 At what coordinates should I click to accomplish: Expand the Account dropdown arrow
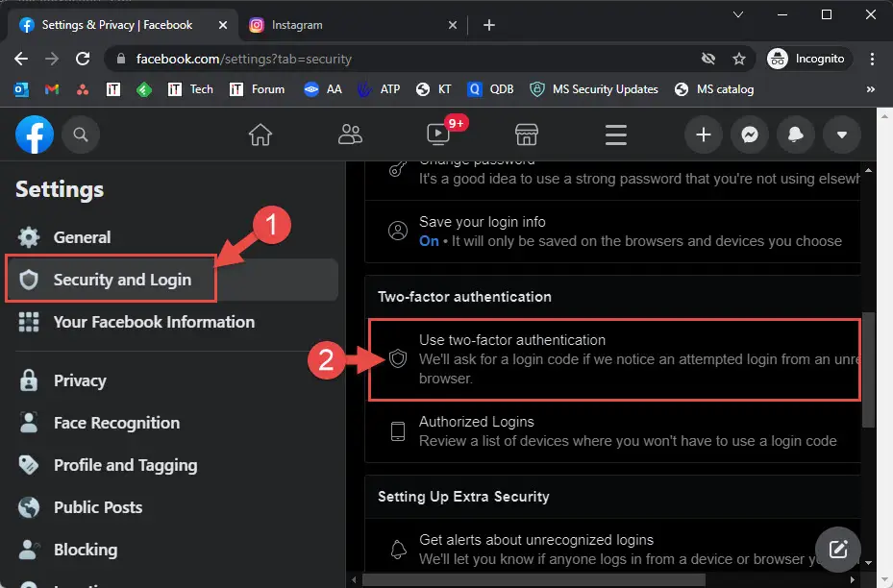[x=842, y=135]
